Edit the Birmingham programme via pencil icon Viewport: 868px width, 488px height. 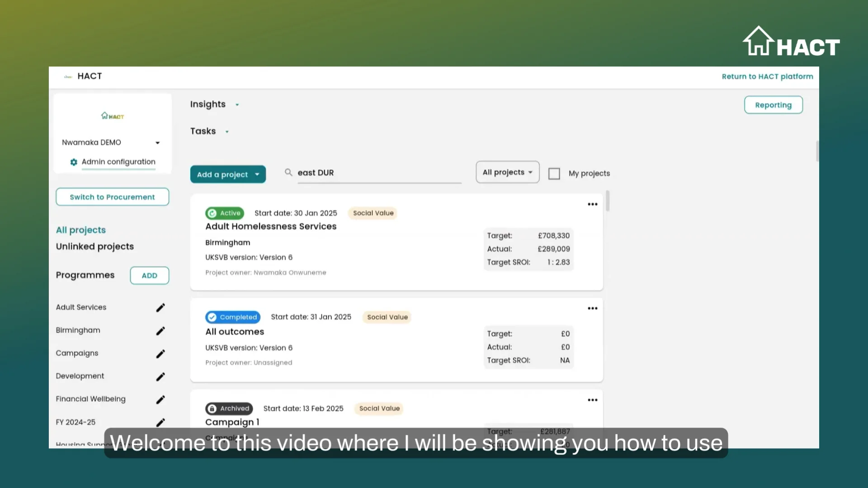pyautogui.click(x=160, y=331)
